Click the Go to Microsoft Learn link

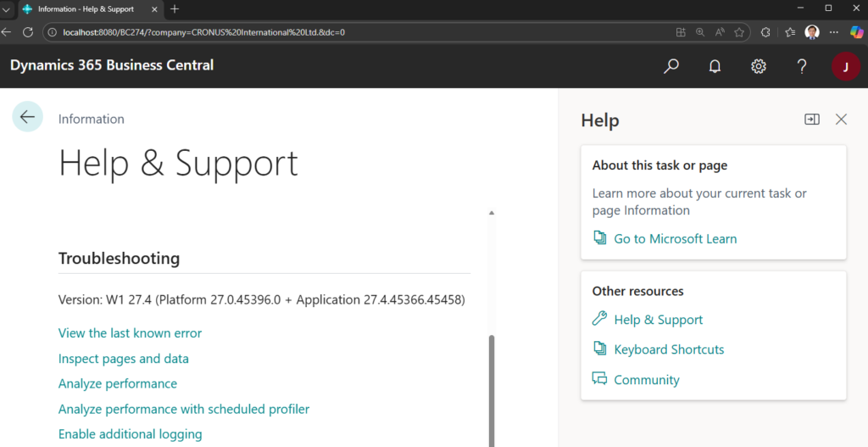tap(675, 239)
